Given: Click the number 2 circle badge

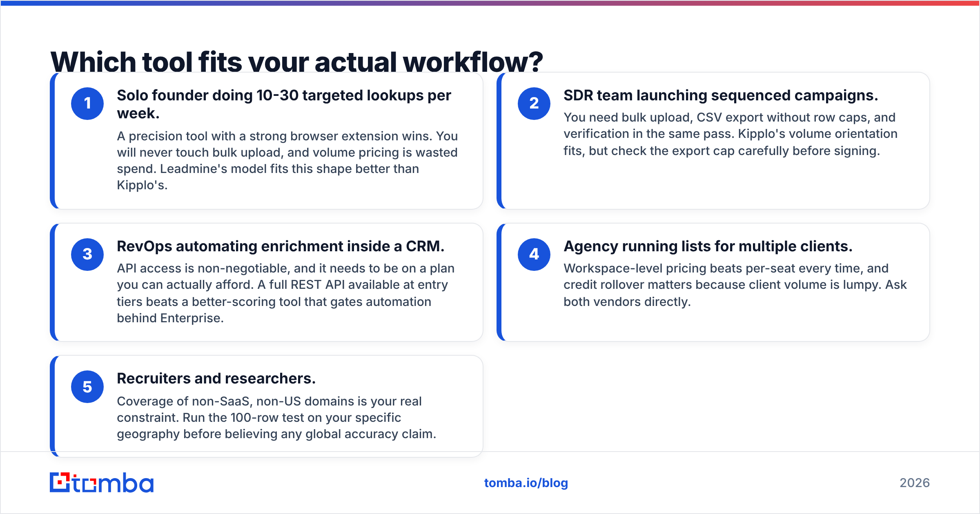Looking at the screenshot, I should pyautogui.click(x=534, y=104).
